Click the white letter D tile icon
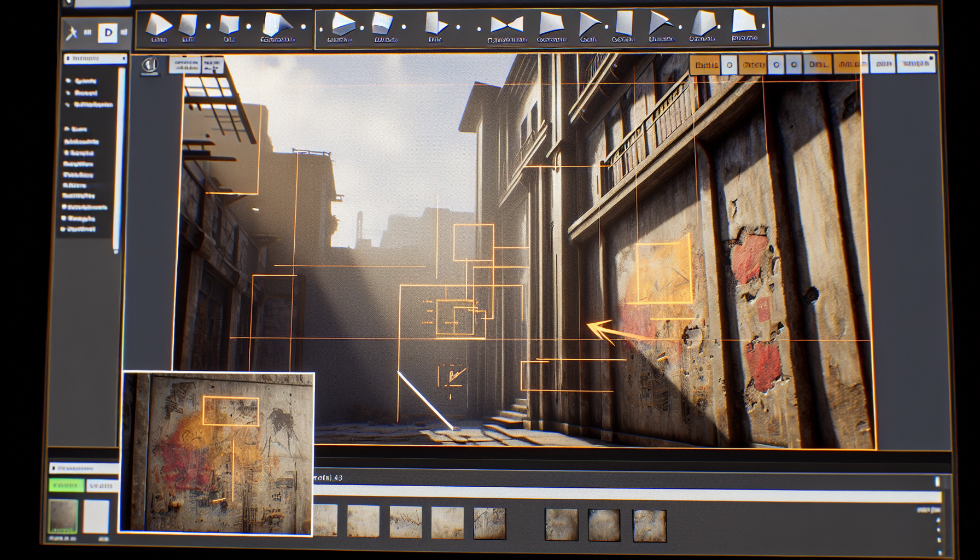The height and width of the screenshot is (560, 980). click(108, 33)
